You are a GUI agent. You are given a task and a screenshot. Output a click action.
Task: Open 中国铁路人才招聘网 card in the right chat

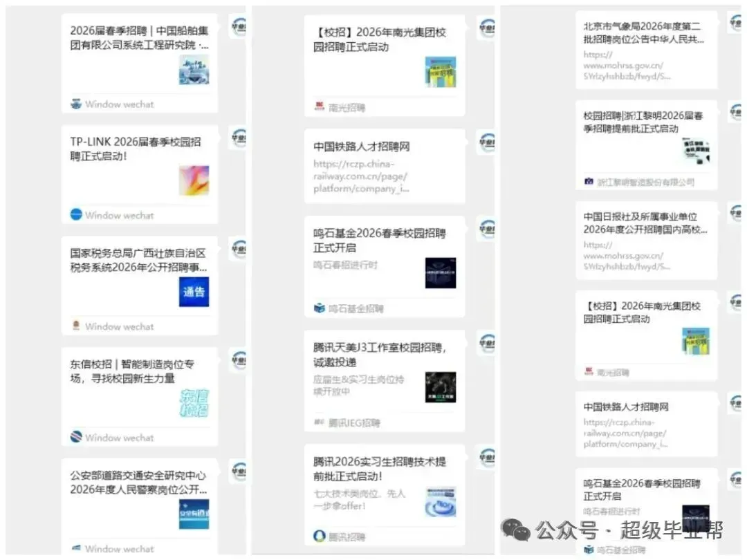point(647,424)
